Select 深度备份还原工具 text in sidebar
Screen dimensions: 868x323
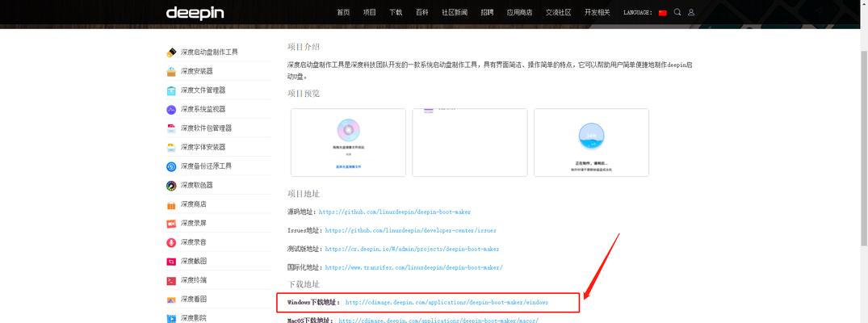[206, 166]
